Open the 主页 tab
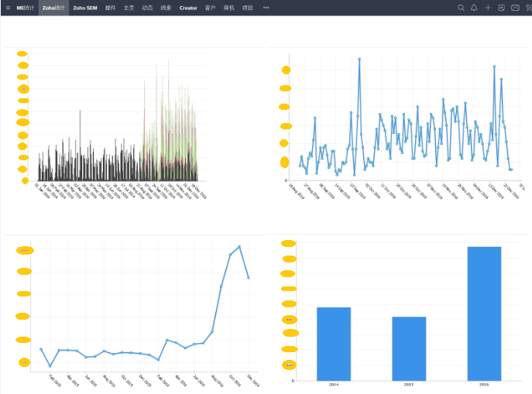Image resolution: width=532 pixels, height=394 pixels. coord(129,8)
